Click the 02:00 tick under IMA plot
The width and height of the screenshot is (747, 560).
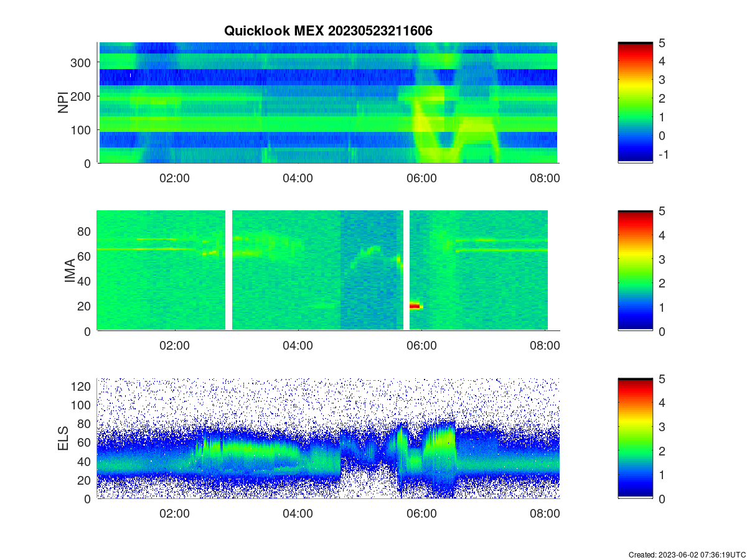(x=175, y=347)
